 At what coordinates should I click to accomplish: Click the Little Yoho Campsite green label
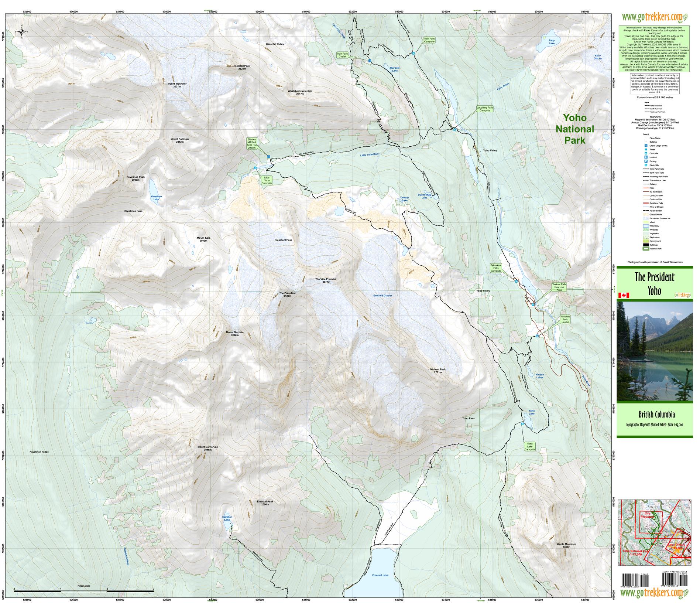point(267,180)
